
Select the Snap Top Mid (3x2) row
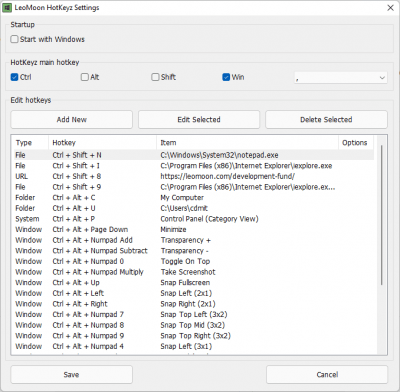click(x=193, y=325)
